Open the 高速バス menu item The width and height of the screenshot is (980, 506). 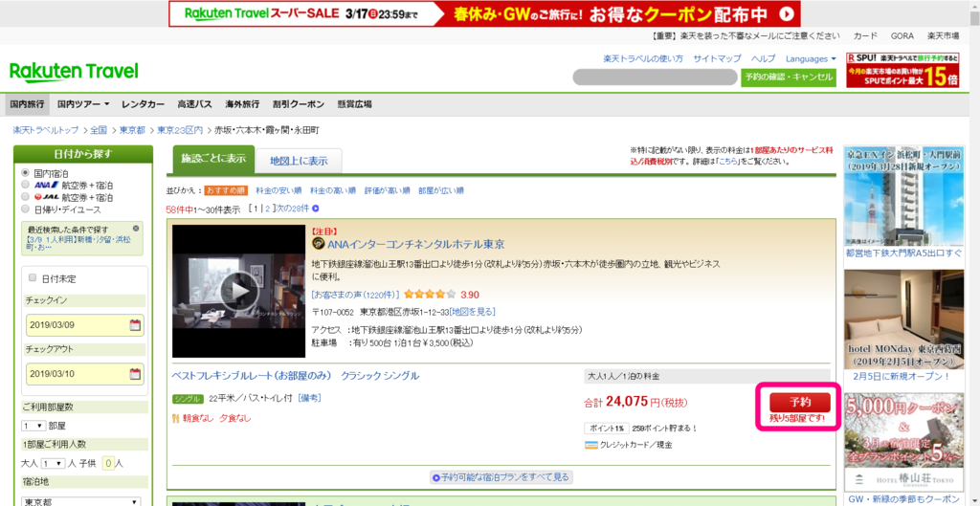pyautogui.click(x=194, y=104)
